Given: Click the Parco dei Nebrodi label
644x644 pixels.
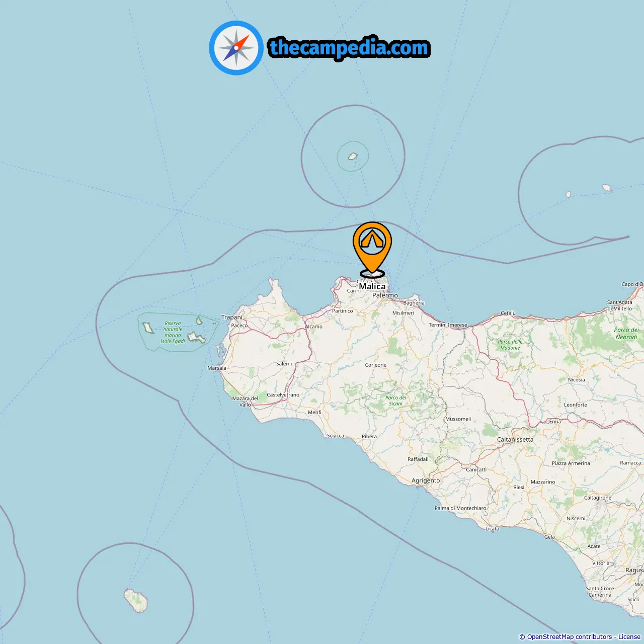Looking at the screenshot, I should click(626, 334).
